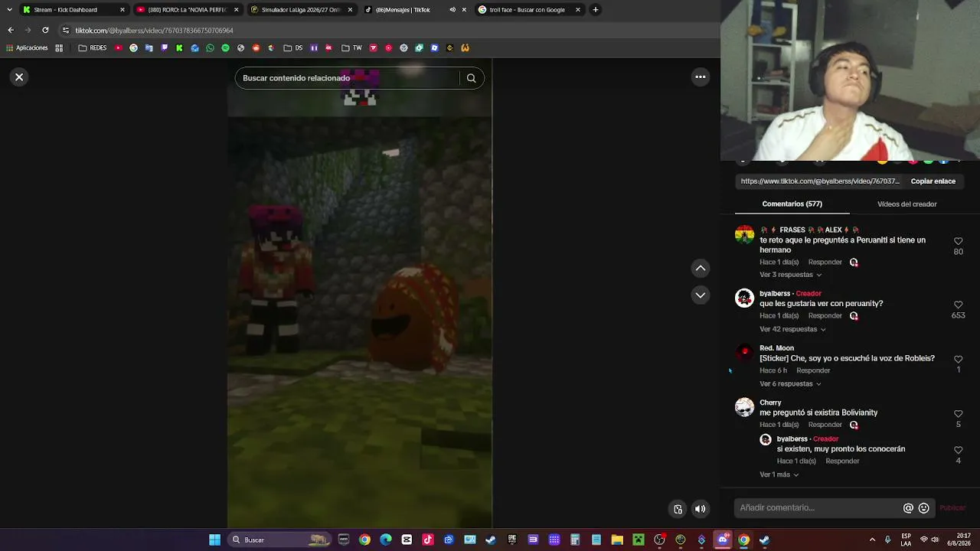Open the Windows Start menu

pyautogui.click(x=215, y=540)
